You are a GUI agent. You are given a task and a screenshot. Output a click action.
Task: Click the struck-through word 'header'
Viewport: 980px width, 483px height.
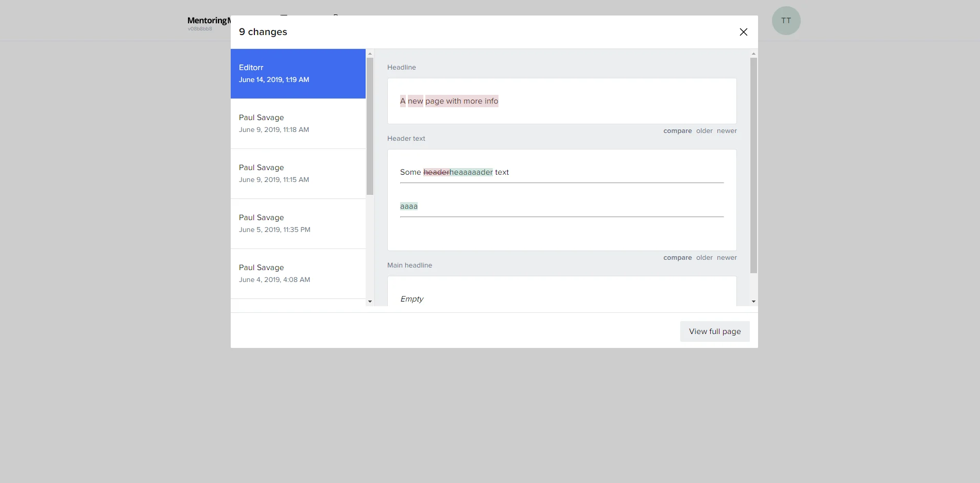pos(436,172)
